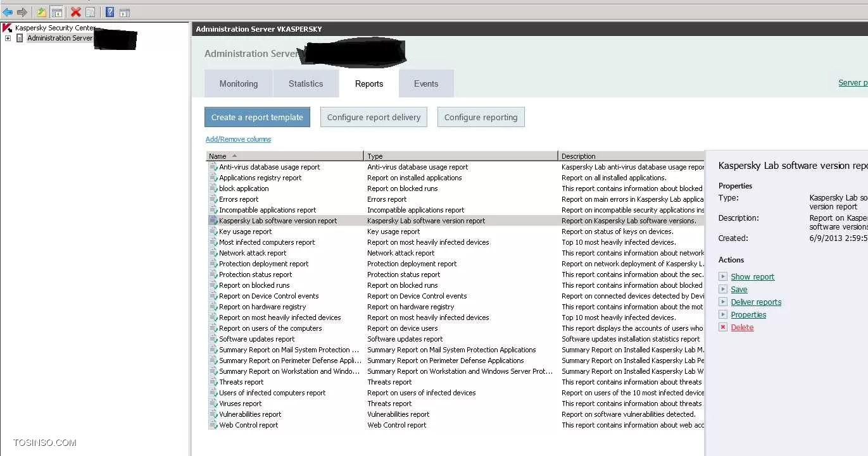Click the Save action link
The height and width of the screenshot is (456, 868).
pos(739,290)
